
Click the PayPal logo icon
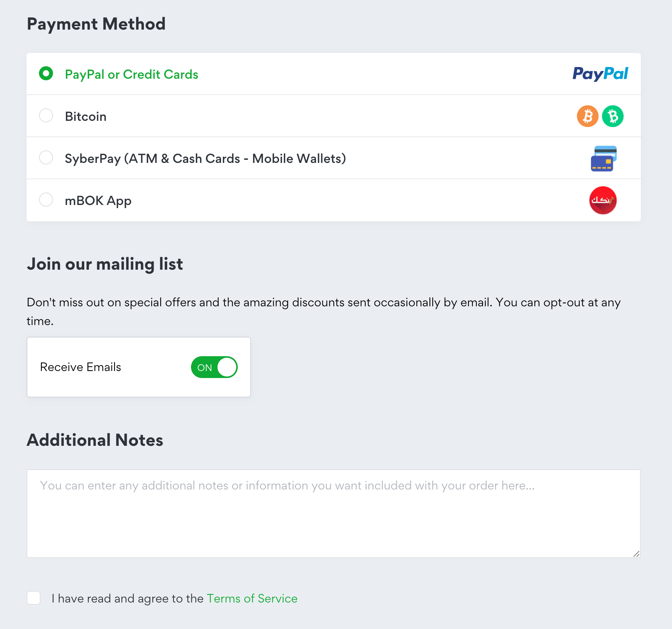pos(600,74)
